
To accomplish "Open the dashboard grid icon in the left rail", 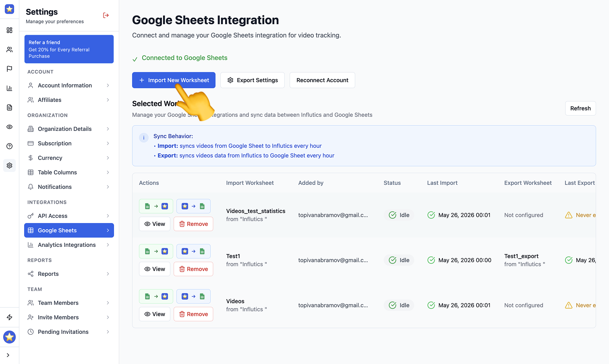I will pyautogui.click(x=9, y=30).
